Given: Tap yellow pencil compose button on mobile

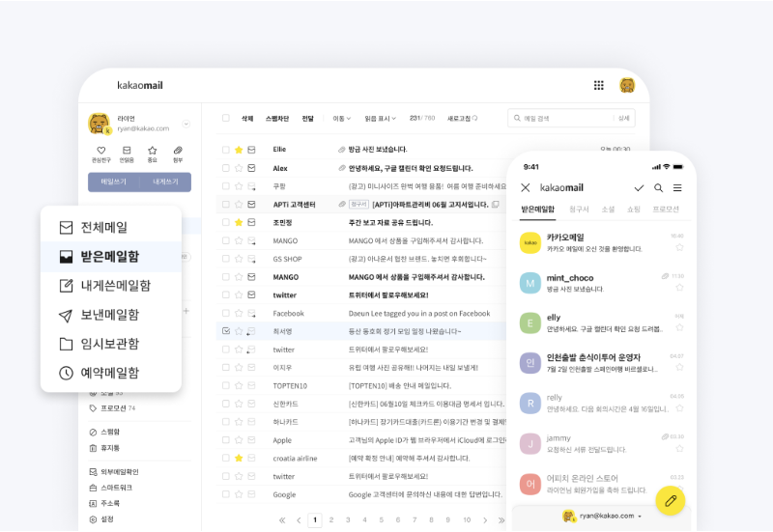Looking at the screenshot, I should [671, 500].
